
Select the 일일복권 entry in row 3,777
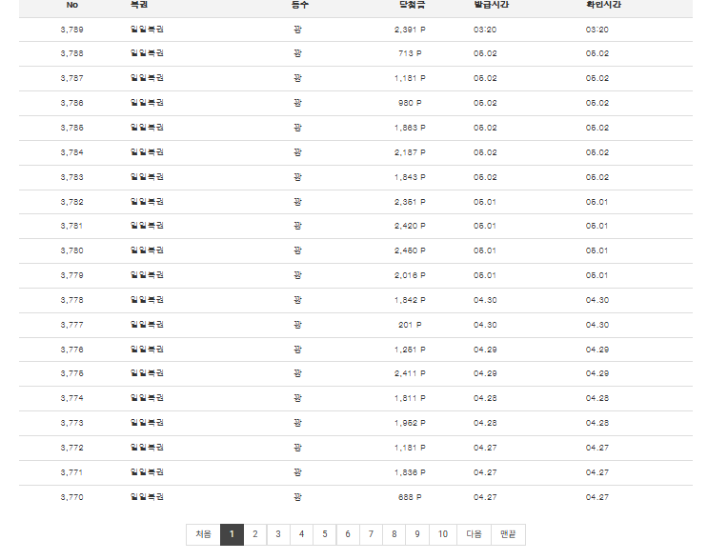coord(147,325)
